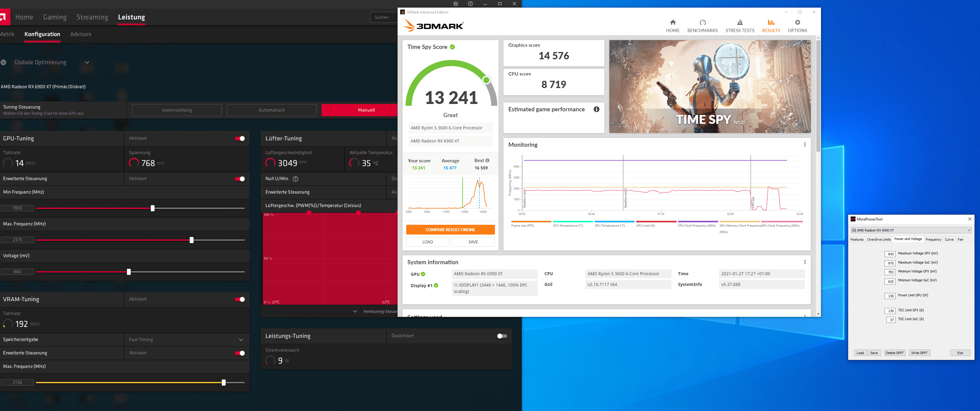Viewport: 980px width, 411px height.
Task: Open the Monitoring three-dot menu
Action: click(x=805, y=144)
